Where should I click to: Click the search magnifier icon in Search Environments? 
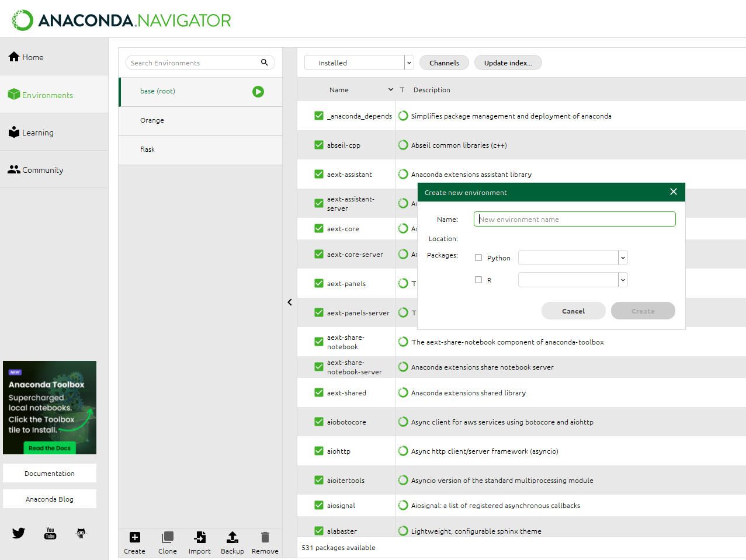pyautogui.click(x=264, y=62)
